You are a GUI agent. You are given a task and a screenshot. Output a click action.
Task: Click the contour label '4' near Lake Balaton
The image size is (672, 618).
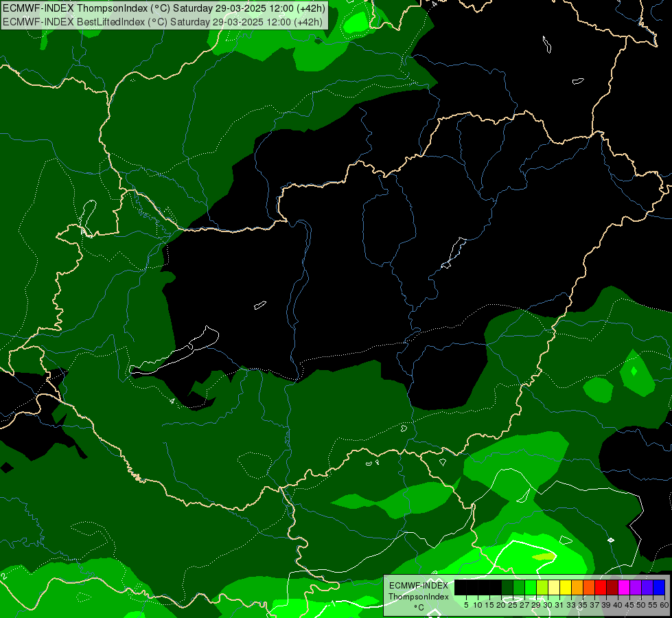[172, 401]
